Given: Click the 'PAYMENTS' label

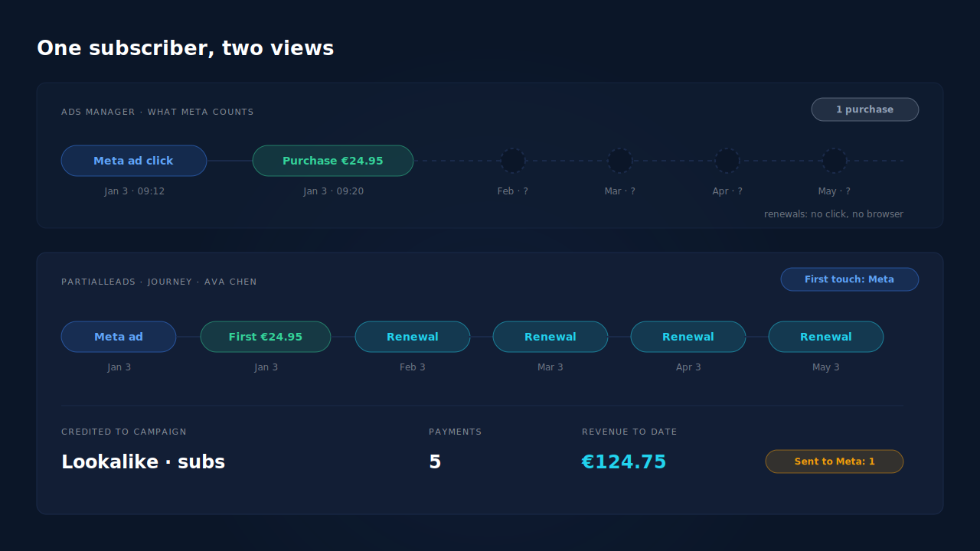Looking at the screenshot, I should tap(456, 432).
